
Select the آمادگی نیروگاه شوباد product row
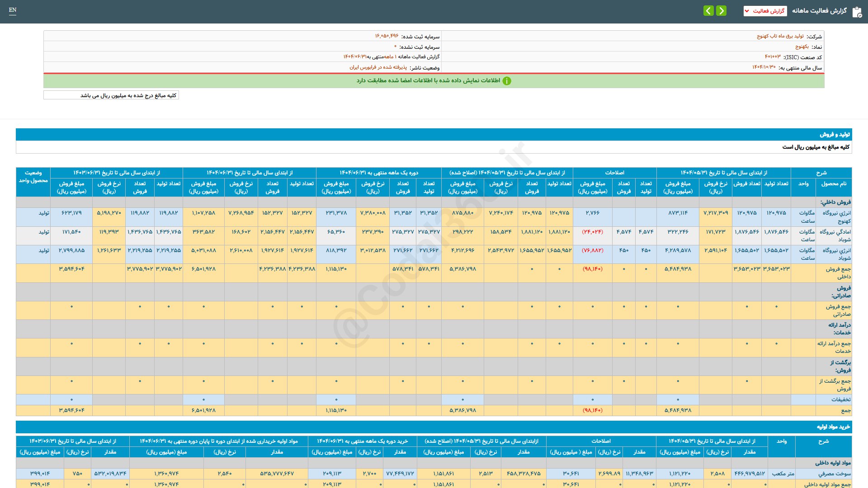coord(835,235)
